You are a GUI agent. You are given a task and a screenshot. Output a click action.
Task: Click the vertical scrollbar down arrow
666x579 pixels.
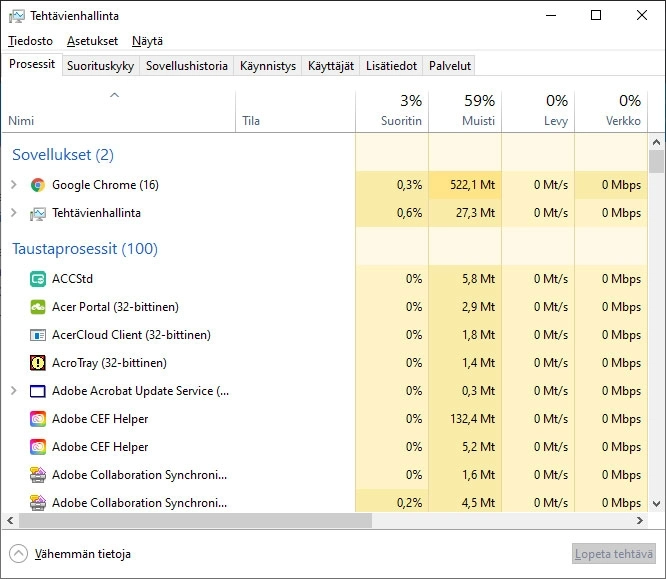656,504
